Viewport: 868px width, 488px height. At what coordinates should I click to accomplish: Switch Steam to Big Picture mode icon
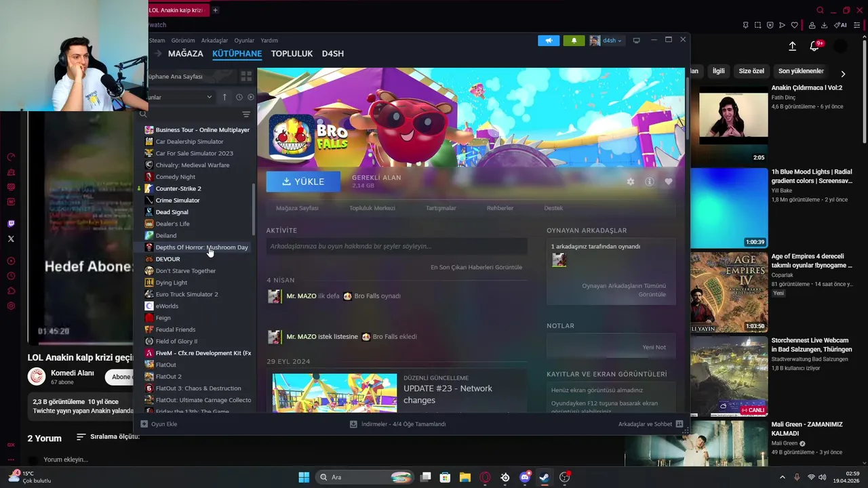636,41
